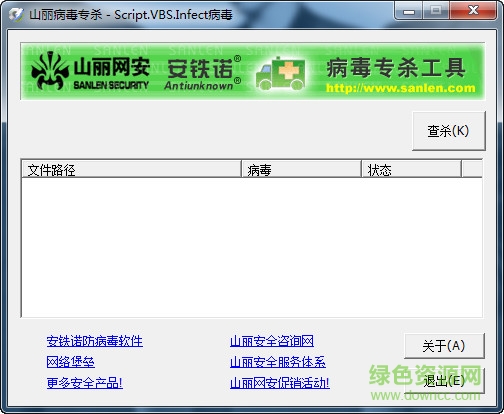Close the 山丽病毒专杀 window
The width and height of the screenshot is (504, 414).
click(x=473, y=11)
